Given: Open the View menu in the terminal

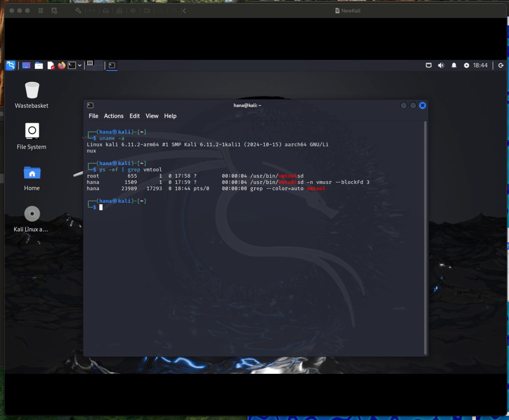Looking at the screenshot, I should [x=152, y=116].
